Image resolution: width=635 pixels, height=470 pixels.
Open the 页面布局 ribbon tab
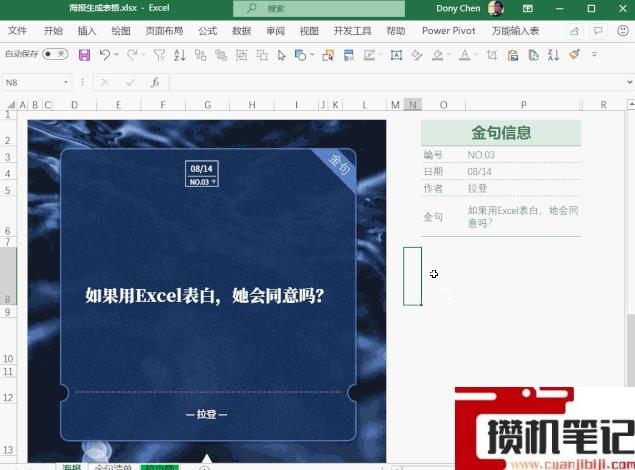[x=164, y=31]
